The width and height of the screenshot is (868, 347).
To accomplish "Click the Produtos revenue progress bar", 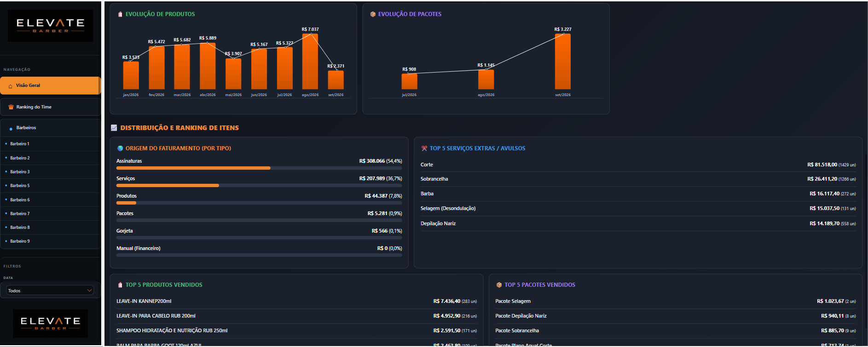I will tap(259, 203).
